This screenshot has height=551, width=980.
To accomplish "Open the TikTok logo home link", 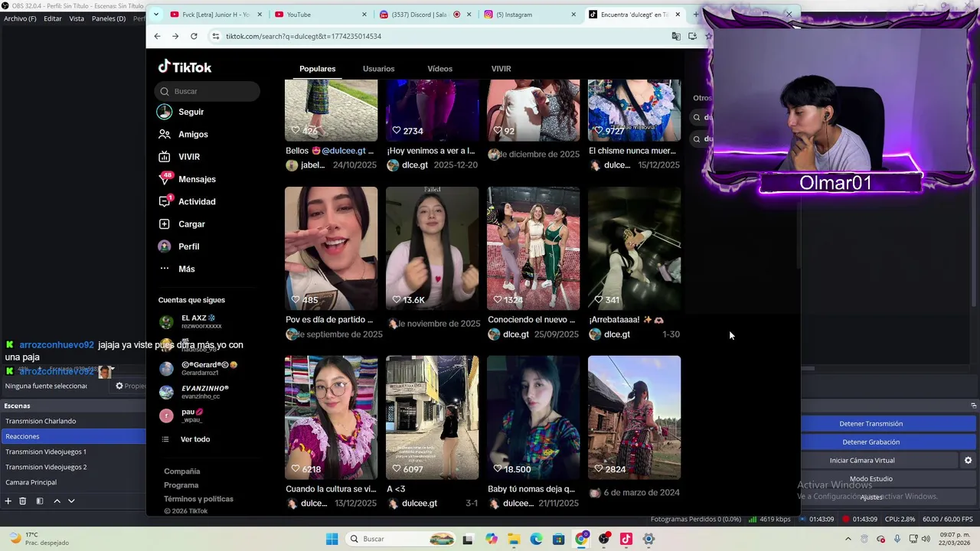I will (185, 67).
